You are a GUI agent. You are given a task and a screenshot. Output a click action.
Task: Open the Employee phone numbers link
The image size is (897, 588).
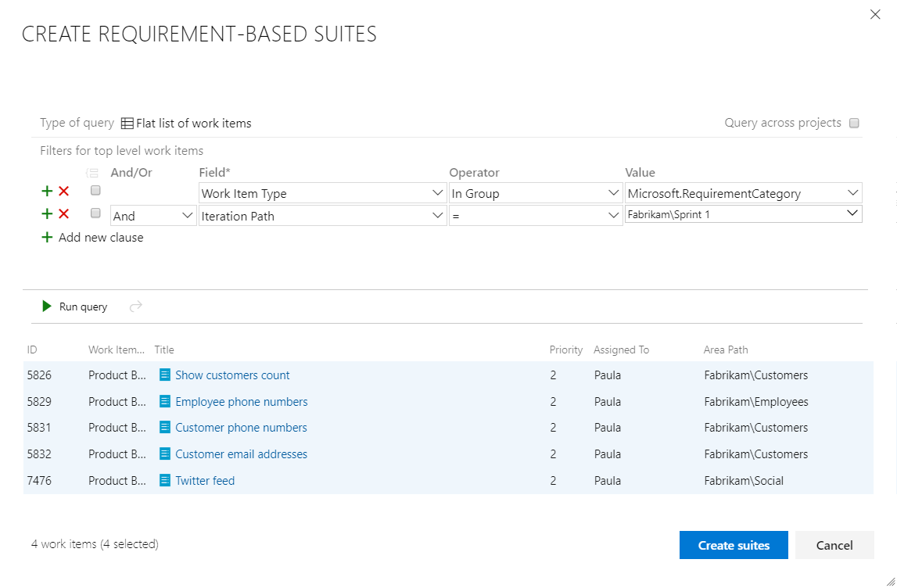(242, 402)
